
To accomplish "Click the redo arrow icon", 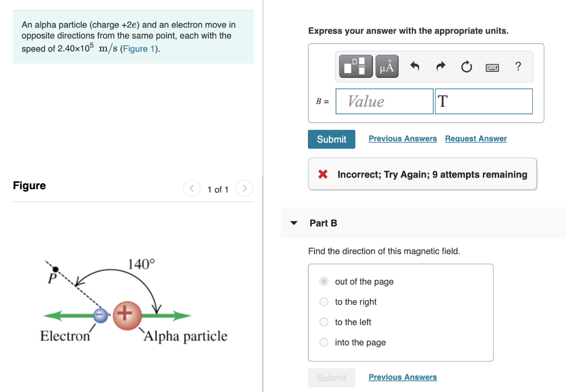I will tap(439, 66).
